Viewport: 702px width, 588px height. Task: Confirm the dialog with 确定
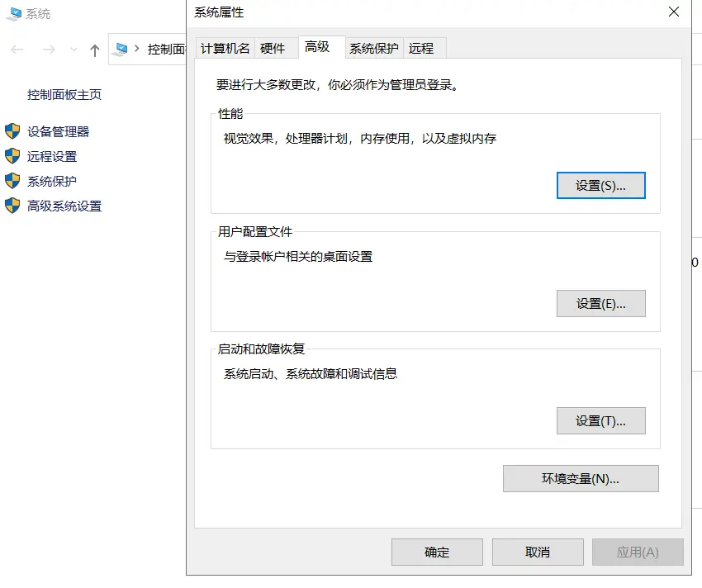pyautogui.click(x=437, y=552)
